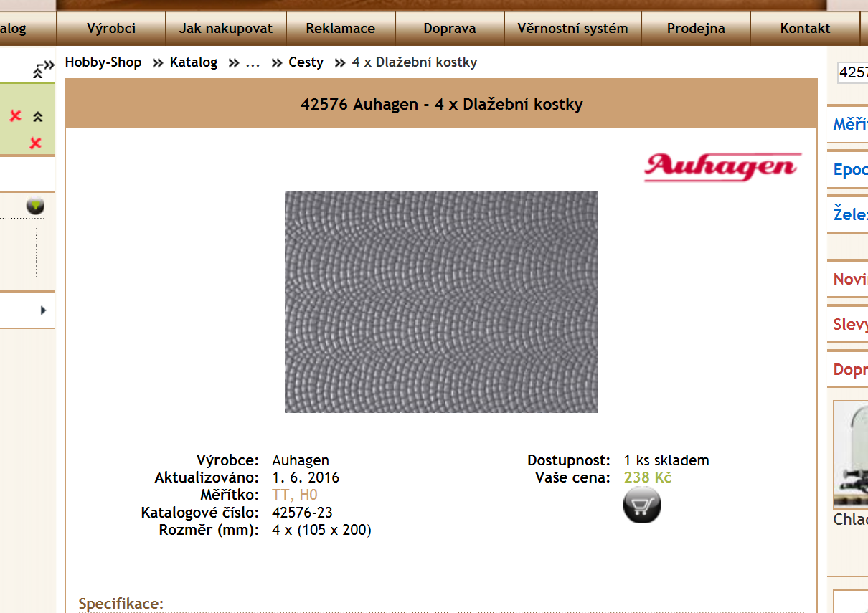Click the Hobby-Shop breadcrumb link
Image resolution: width=868 pixels, height=613 pixels.
click(x=103, y=62)
